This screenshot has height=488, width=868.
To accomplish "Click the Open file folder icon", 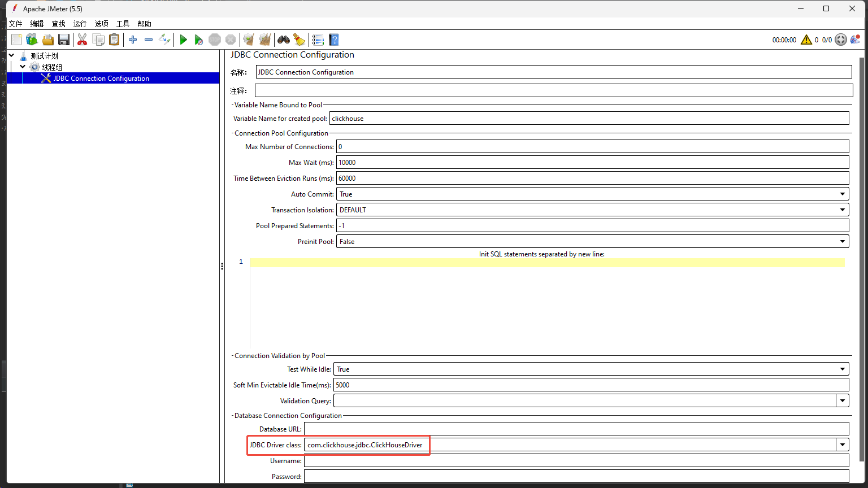I will click(48, 40).
